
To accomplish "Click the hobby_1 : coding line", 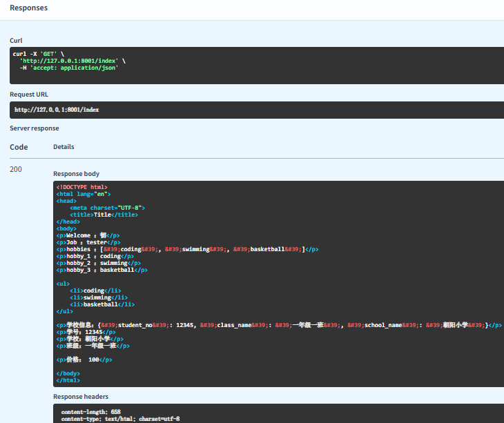I will [x=95, y=256].
